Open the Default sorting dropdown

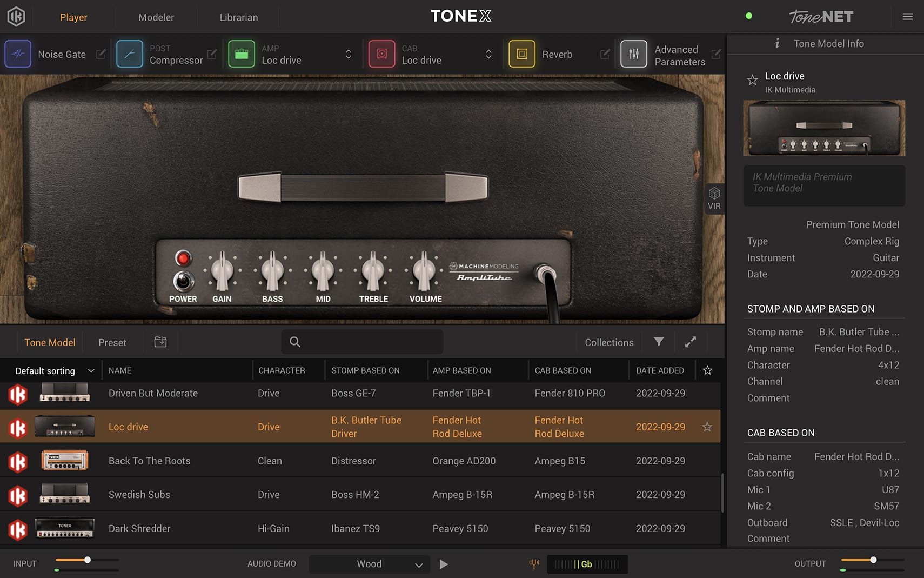[52, 370]
